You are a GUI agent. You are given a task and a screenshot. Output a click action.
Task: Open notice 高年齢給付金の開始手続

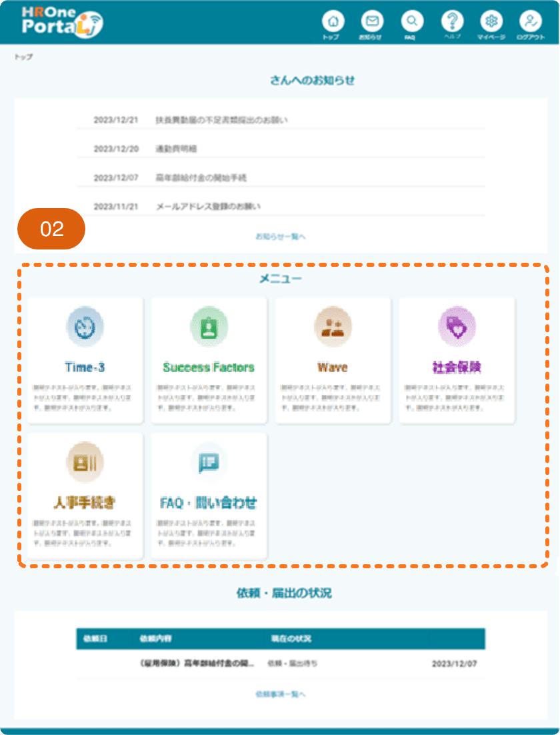201,177
